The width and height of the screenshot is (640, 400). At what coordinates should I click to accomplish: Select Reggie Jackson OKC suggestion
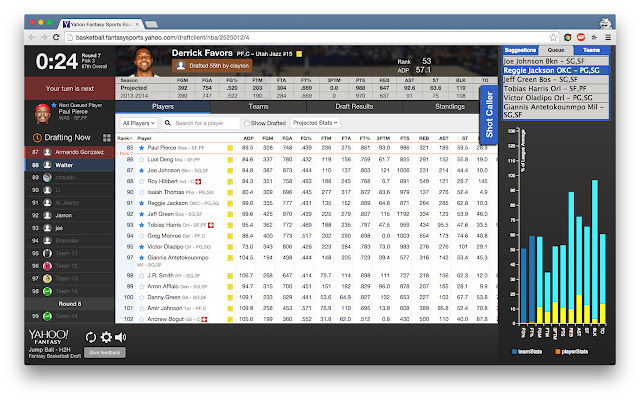[556, 70]
